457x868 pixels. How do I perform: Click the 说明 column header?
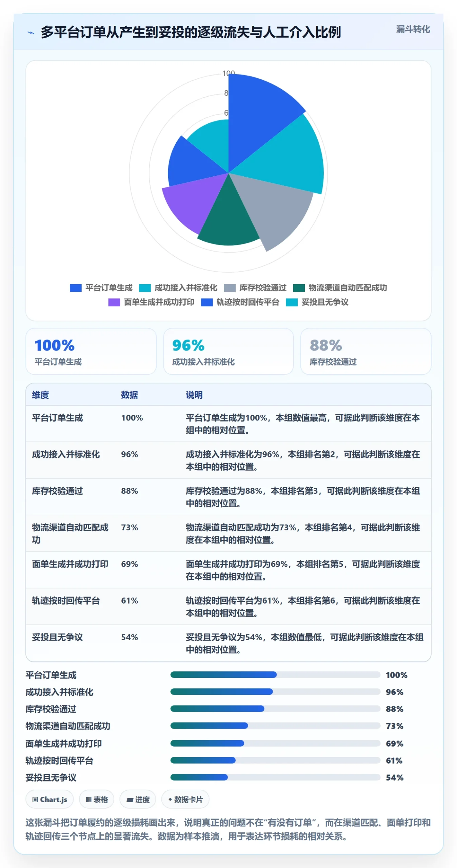(x=194, y=395)
